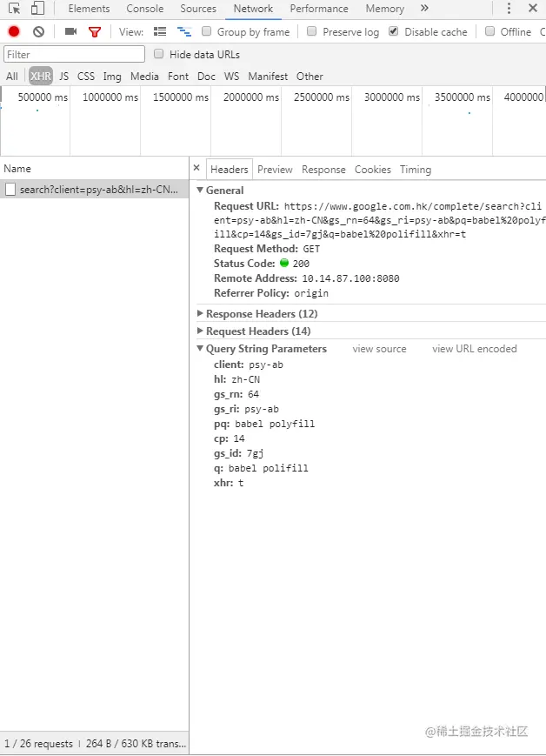Tick the Offline checkbox

[489, 31]
